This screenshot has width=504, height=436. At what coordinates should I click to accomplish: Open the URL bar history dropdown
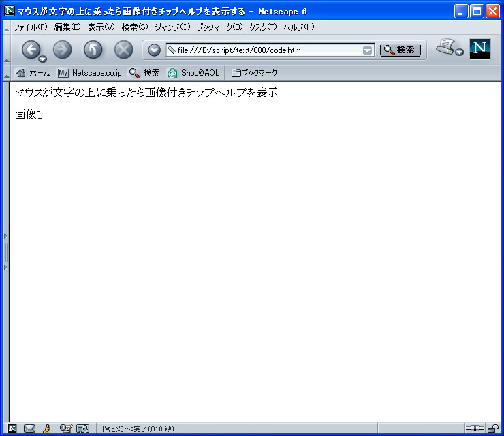coord(367,50)
